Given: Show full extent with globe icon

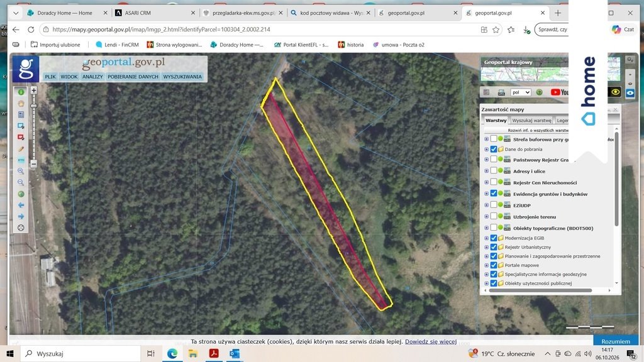Looking at the screenshot, I should point(21,194).
